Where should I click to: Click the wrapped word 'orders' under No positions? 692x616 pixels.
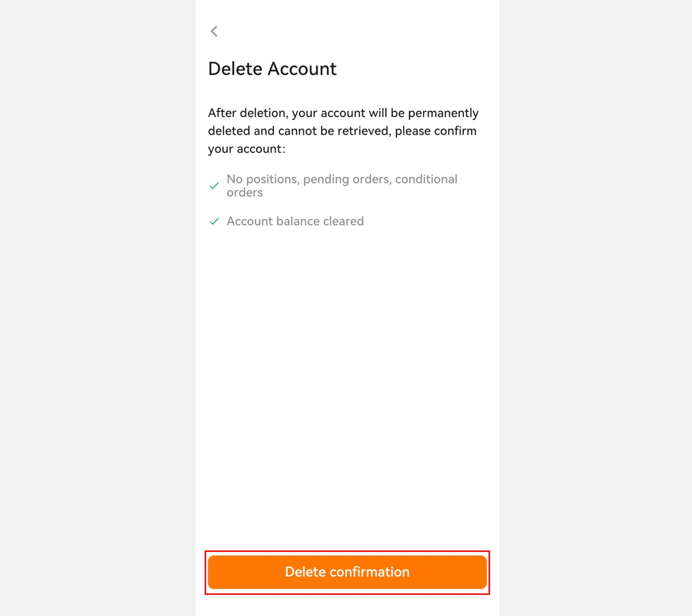pyautogui.click(x=244, y=192)
